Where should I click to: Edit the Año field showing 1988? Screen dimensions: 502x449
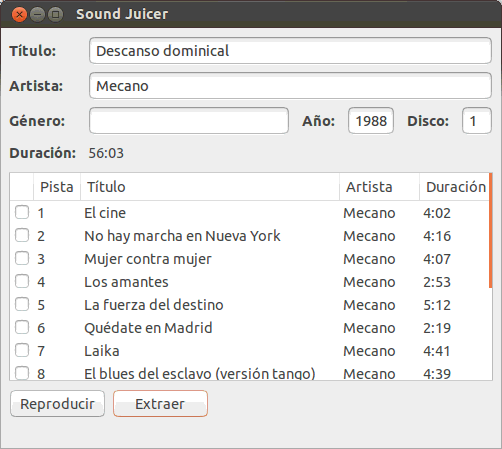point(371,121)
